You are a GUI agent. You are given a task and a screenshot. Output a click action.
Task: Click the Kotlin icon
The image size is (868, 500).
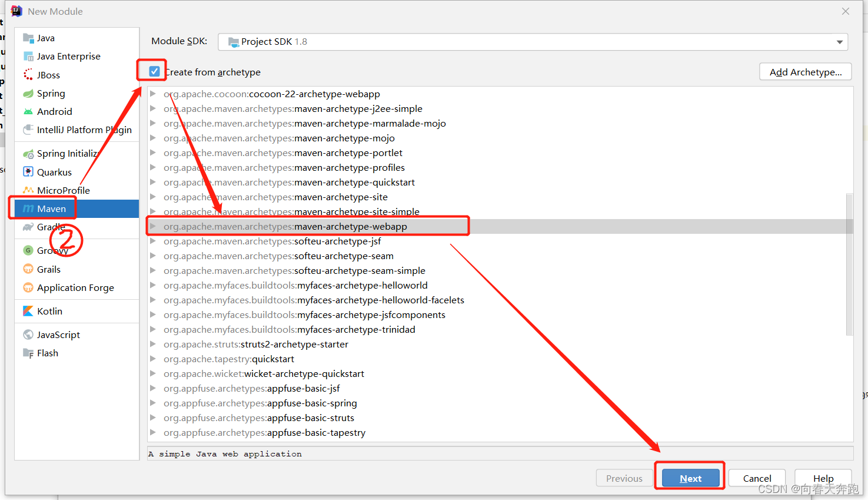point(28,311)
